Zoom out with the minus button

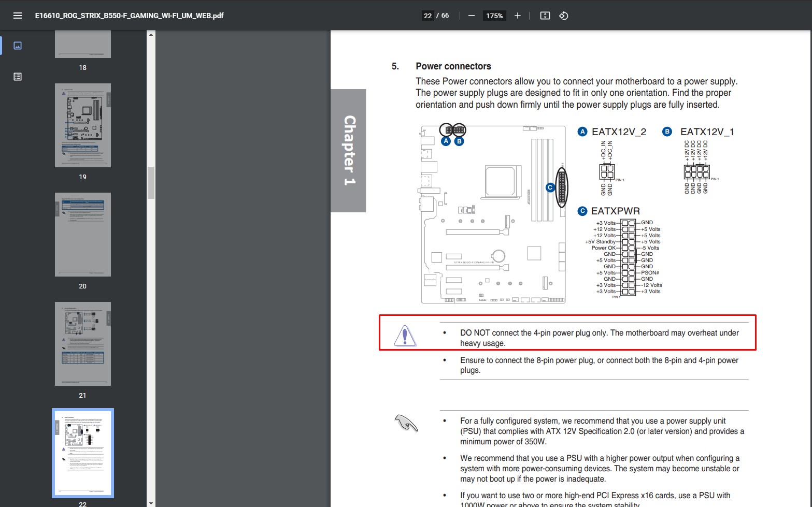[471, 16]
